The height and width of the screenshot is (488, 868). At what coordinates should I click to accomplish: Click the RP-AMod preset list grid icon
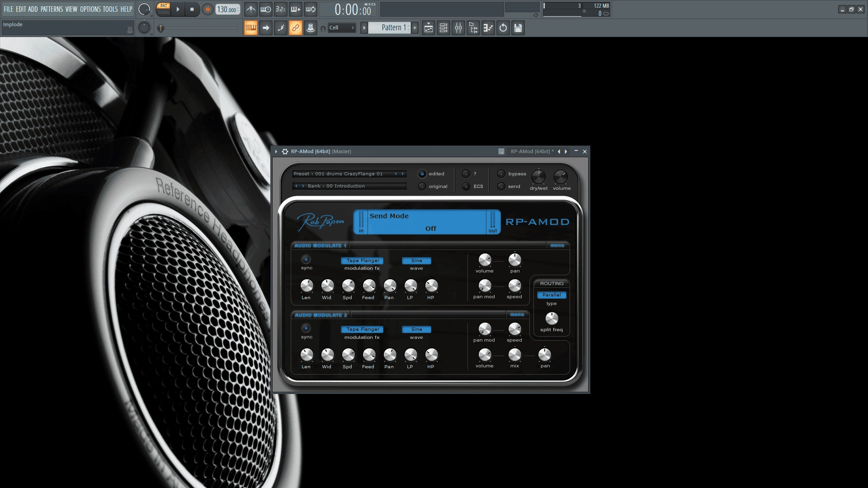501,151
